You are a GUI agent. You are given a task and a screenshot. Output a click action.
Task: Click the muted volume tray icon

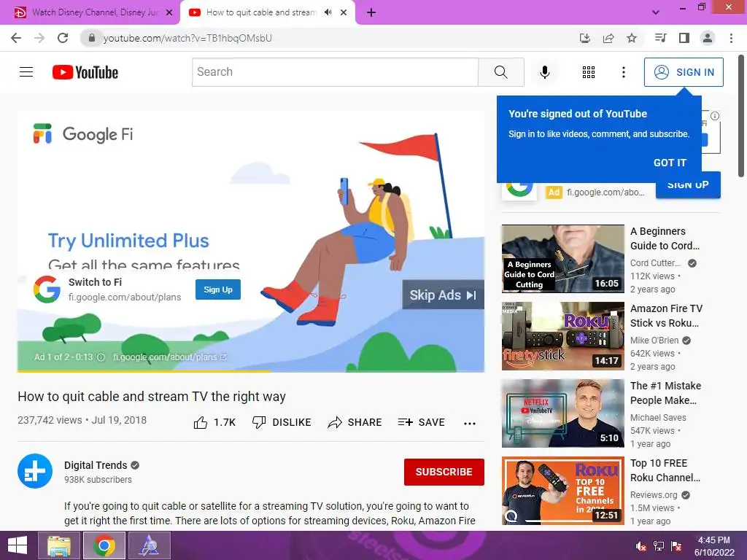tap(641, 545)
